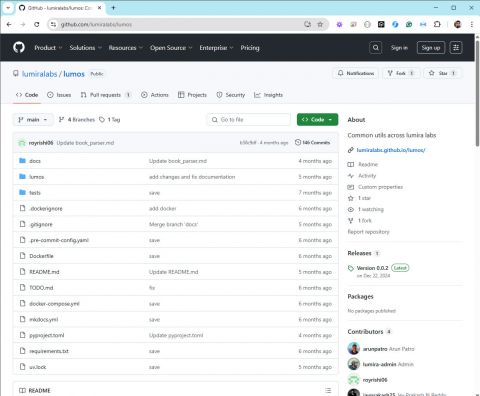
Task: Open Activity link in About sidebar
Action: [367, 176]
